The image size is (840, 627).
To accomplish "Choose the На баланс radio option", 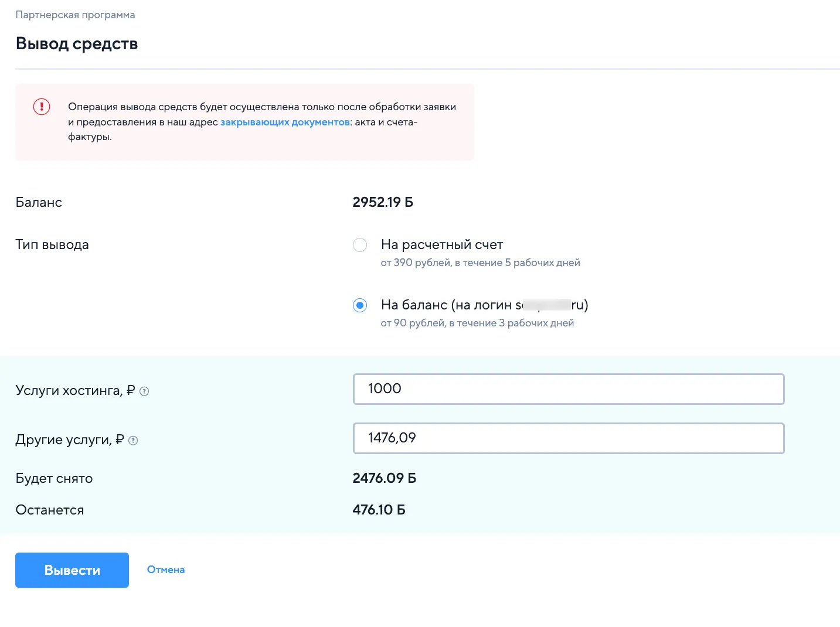I will [360, 305].
